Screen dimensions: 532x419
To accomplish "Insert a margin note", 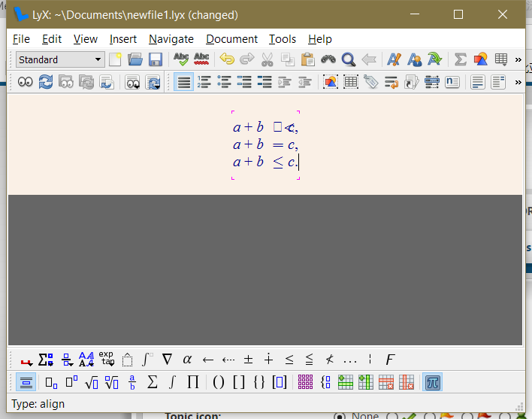I will 498,82.
